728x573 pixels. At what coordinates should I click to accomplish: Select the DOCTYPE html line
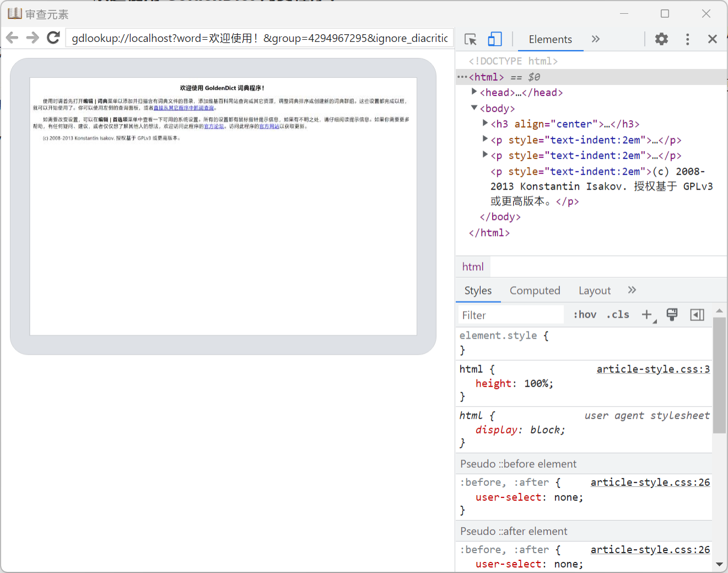513,61
